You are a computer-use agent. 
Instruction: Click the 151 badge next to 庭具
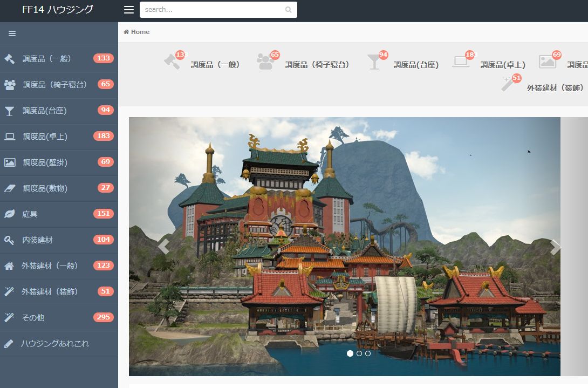click(x=104, y=214)
